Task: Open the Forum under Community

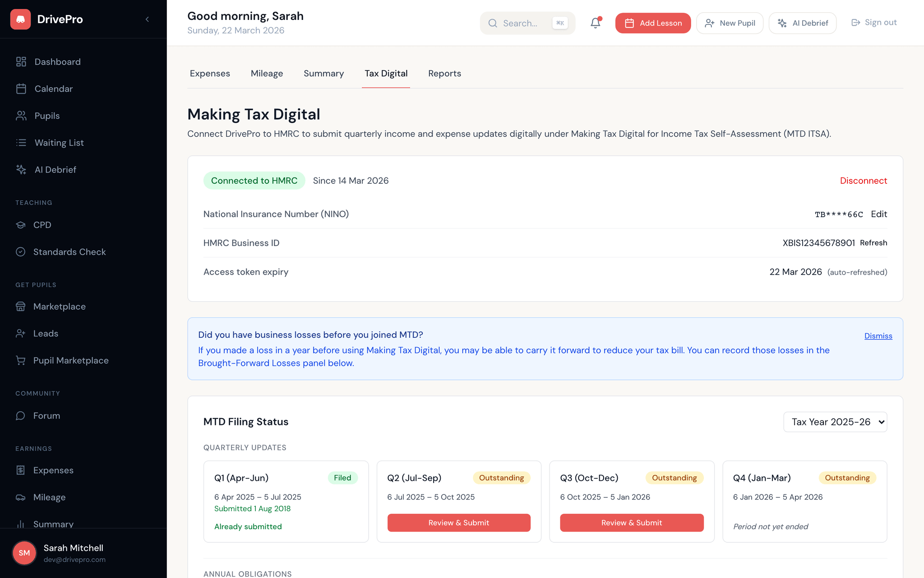Action: [46, 415]
